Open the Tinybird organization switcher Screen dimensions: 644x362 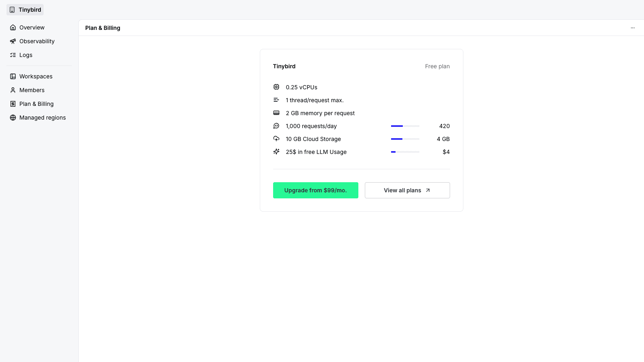pyautogui.click(x=25, y=10)
